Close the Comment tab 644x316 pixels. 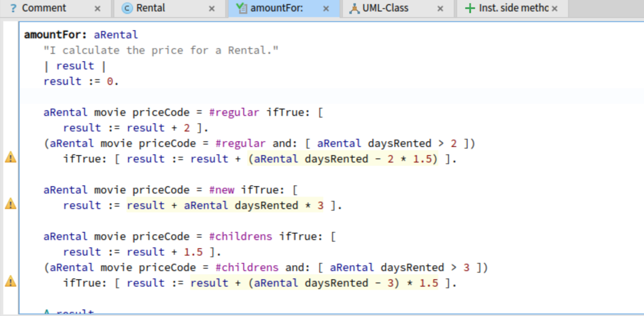click(x=98, y=9)
